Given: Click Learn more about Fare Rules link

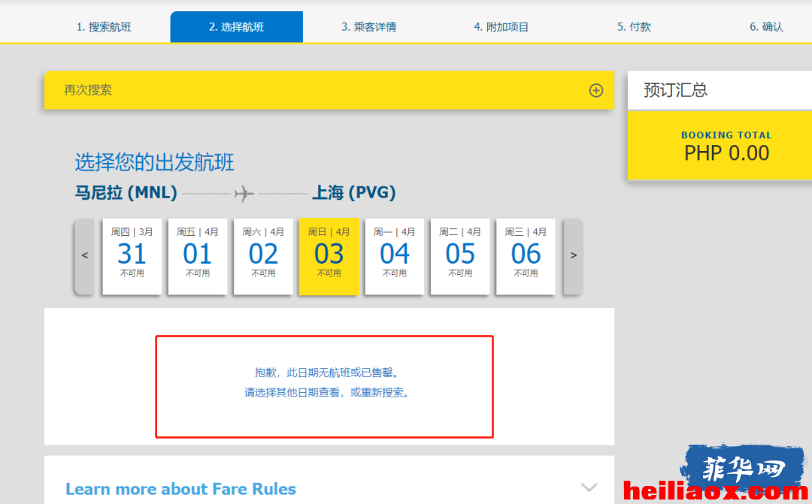Looking at the screenshot, I should pyautogui.click(x=180, y=489).
